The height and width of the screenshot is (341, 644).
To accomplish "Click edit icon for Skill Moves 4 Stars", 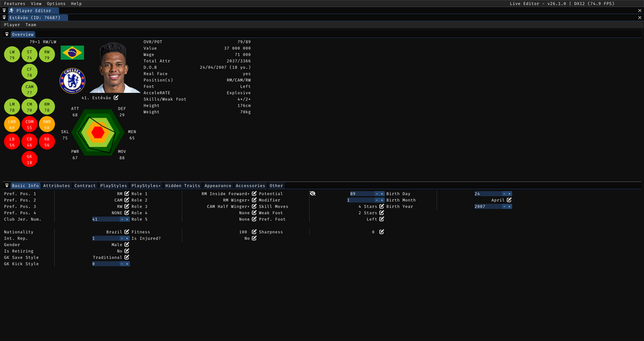I will pyautogui.click(x=382, y=206).
